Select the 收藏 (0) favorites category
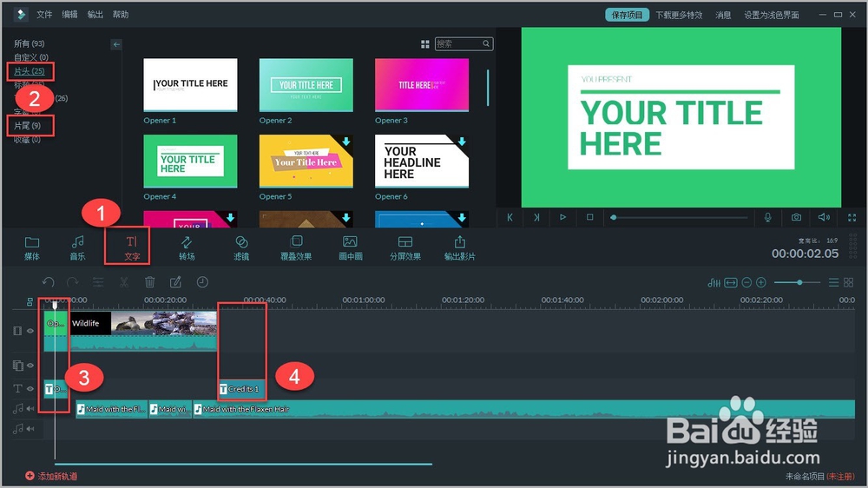868x488 pixels. 27,140
